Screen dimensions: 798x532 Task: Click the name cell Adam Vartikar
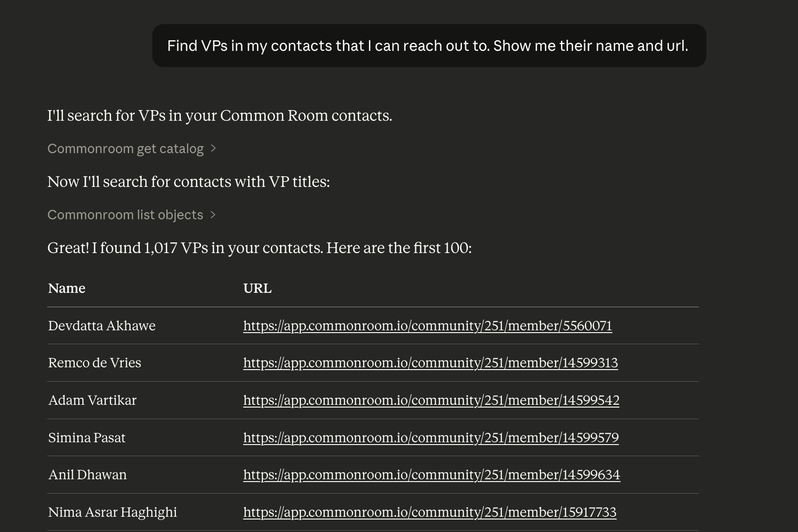coord(92,400)
